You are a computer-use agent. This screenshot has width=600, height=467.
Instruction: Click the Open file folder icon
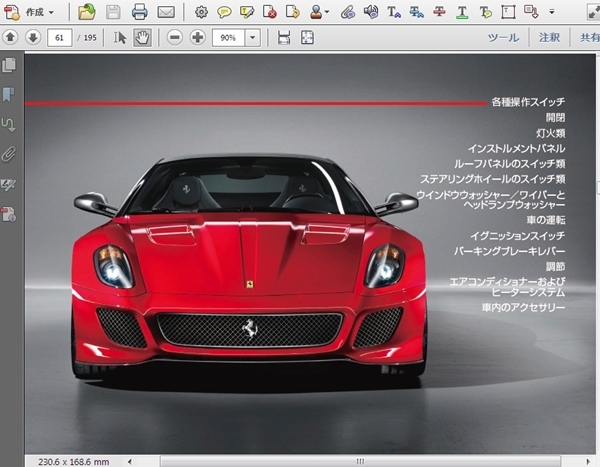87,12
